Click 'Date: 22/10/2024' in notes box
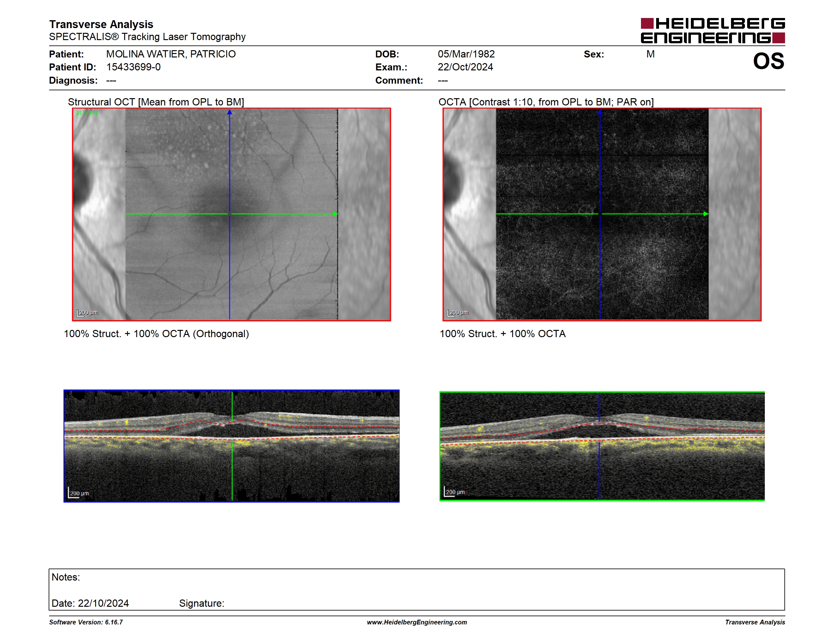The height and width of the screenshot is (644, 834). click(90, 603)
